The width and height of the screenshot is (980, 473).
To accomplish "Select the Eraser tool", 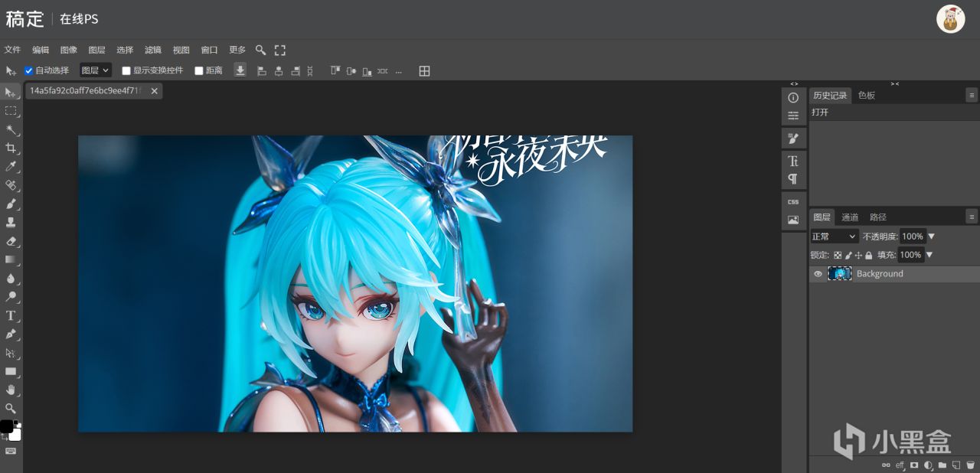I will click(x=11, y=241).
